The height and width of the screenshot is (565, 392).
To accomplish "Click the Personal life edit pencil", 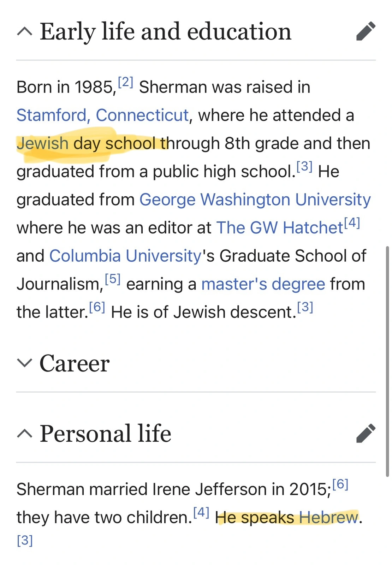I will (x=366, y=433).
